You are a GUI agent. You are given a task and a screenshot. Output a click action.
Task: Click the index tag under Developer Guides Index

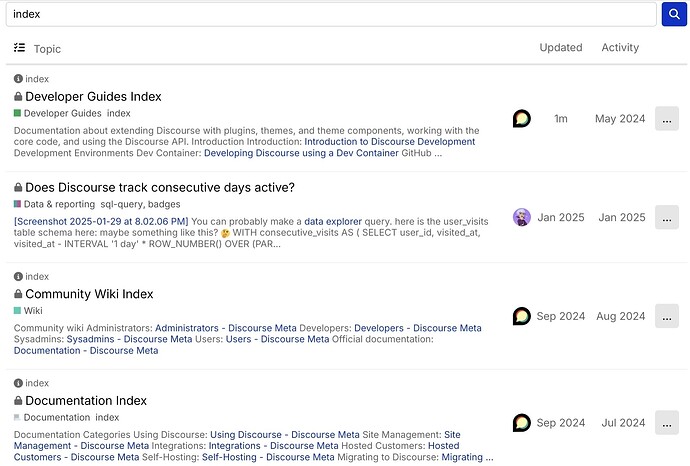pos(119,113)
